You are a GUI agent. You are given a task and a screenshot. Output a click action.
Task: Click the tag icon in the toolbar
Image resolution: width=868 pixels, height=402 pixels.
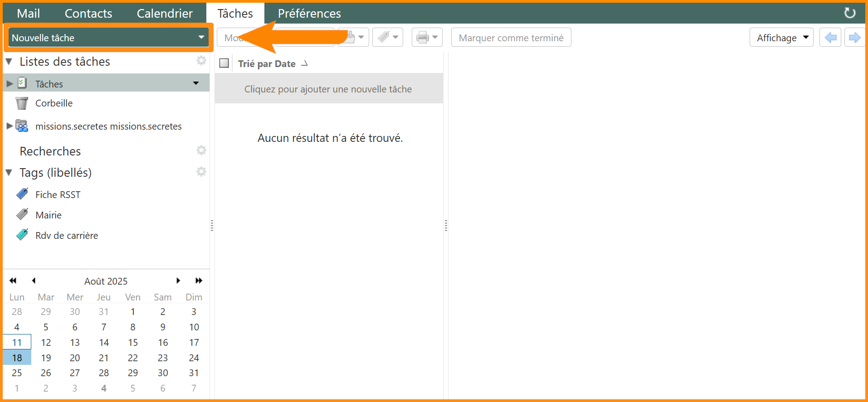[384, 38]
